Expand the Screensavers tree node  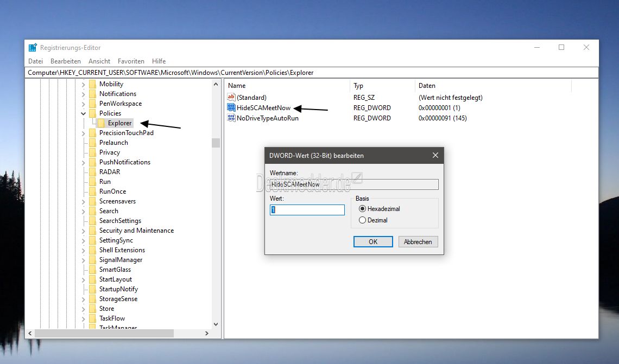click(83, 201)
